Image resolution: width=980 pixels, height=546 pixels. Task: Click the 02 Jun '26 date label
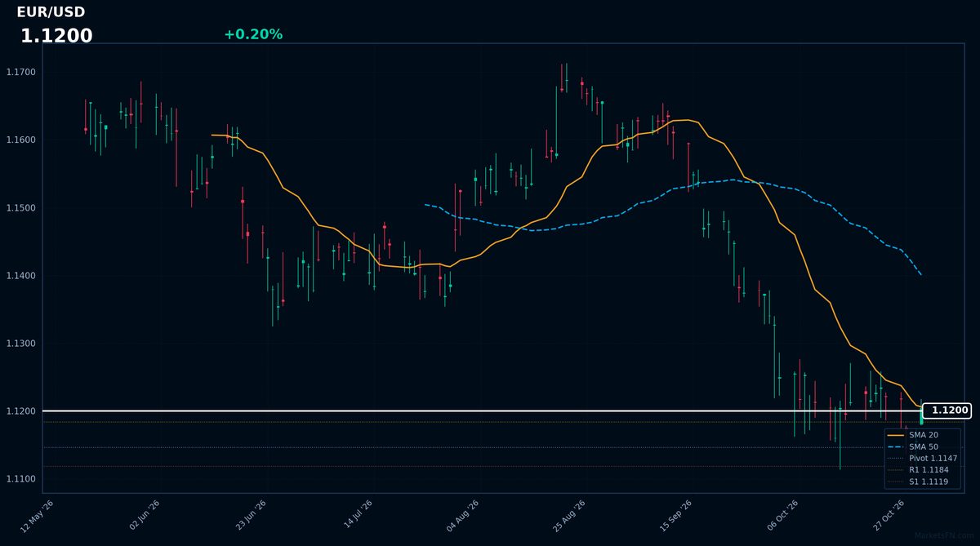click(145, 516)
